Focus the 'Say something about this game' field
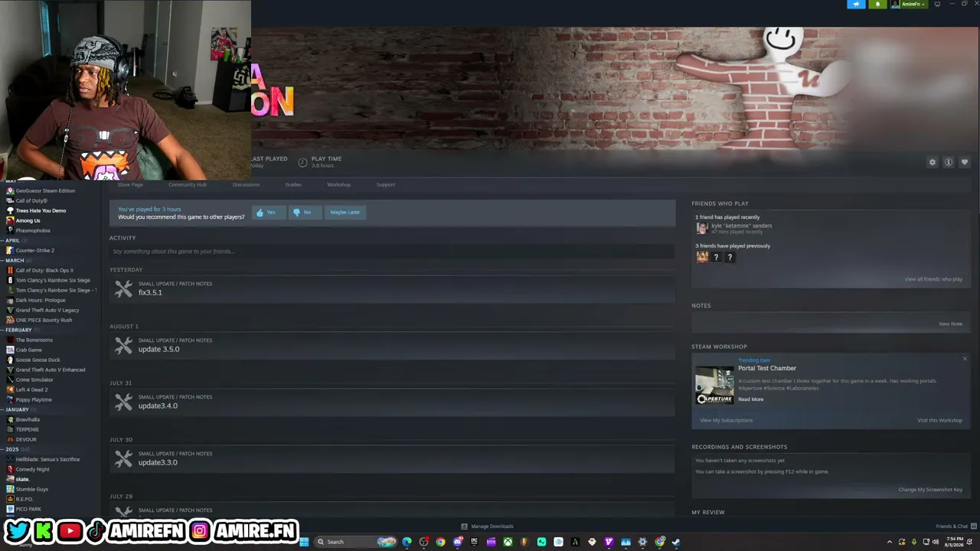This screenshot has height=551, width=980. click(391, 251)
